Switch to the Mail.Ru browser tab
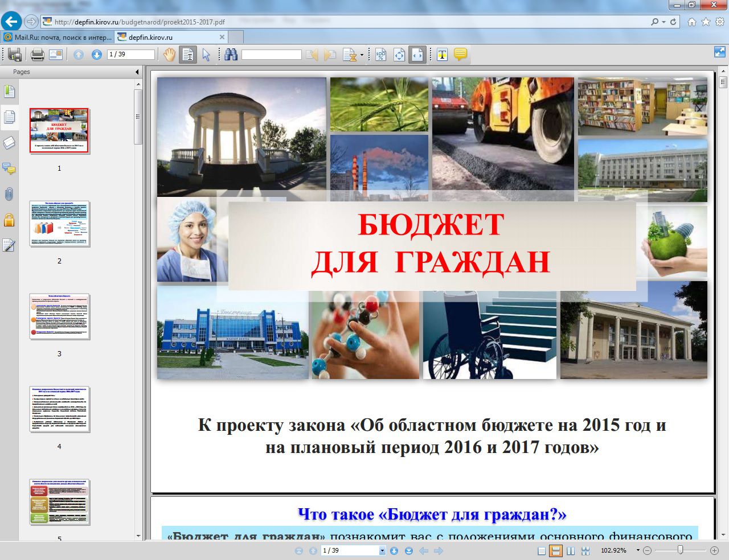This screenshot has width=729, height=560. click(57, 36)
